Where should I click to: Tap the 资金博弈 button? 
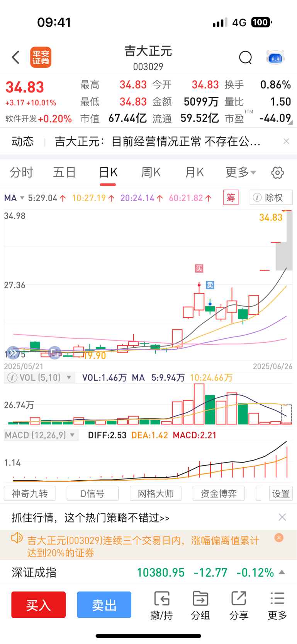[x=219, y=494]
